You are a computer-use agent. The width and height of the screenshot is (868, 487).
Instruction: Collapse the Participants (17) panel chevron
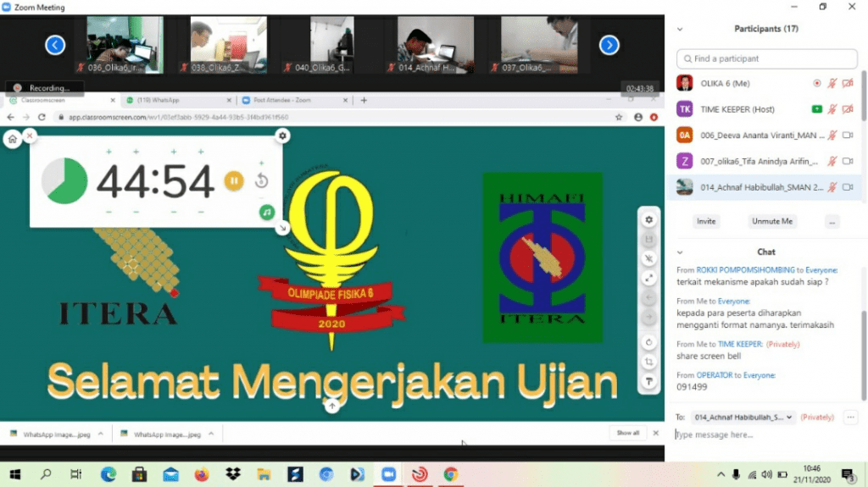pyautogui.click(x=680, y=29)
